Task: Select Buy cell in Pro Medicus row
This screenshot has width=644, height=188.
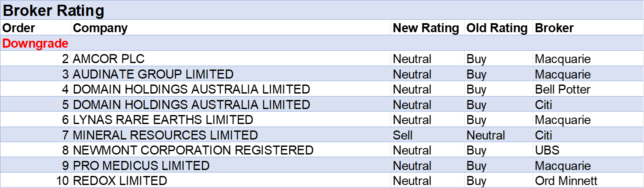Action: point(476,166)
